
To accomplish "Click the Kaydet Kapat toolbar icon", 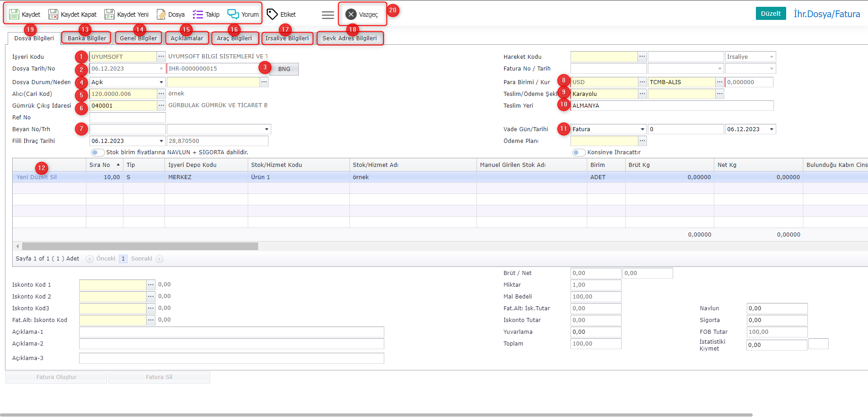I will click(53, 14).
